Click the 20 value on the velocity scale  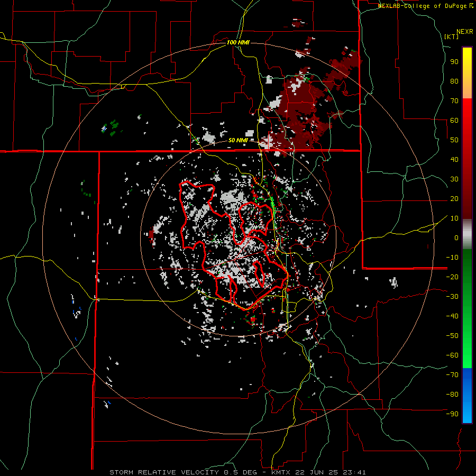click(x=454, y=199)
